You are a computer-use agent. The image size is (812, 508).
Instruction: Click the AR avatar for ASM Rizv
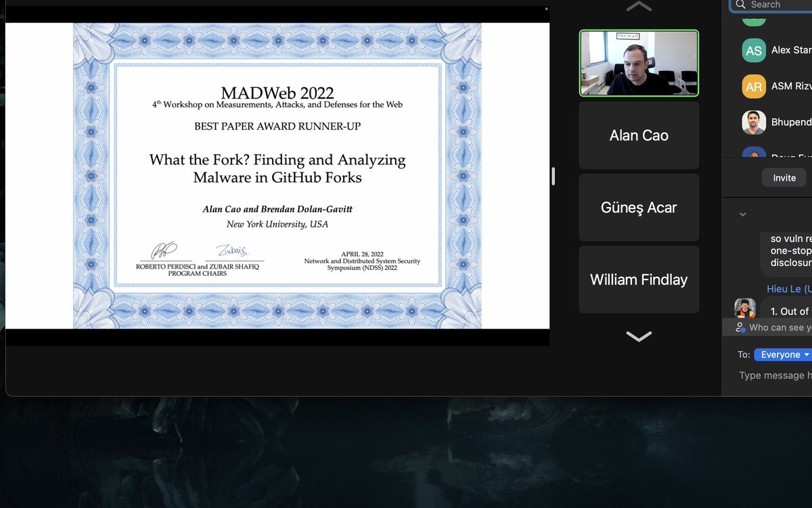coord(754,87)
